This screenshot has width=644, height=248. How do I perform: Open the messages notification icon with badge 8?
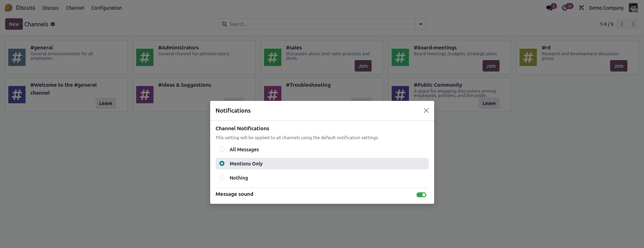(550, 7)
